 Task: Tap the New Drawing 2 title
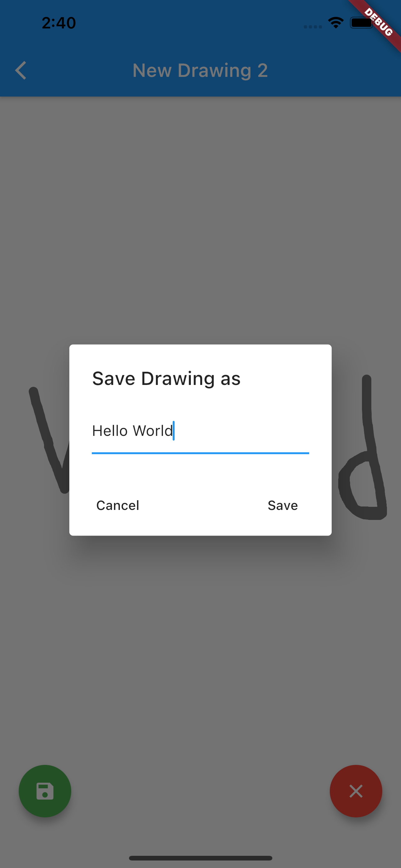[200, 70]
